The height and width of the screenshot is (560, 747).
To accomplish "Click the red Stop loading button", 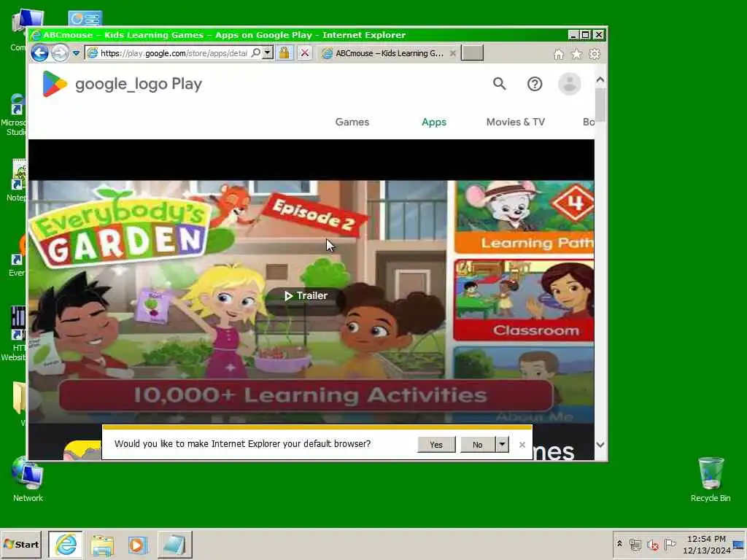I will [305, 52].
